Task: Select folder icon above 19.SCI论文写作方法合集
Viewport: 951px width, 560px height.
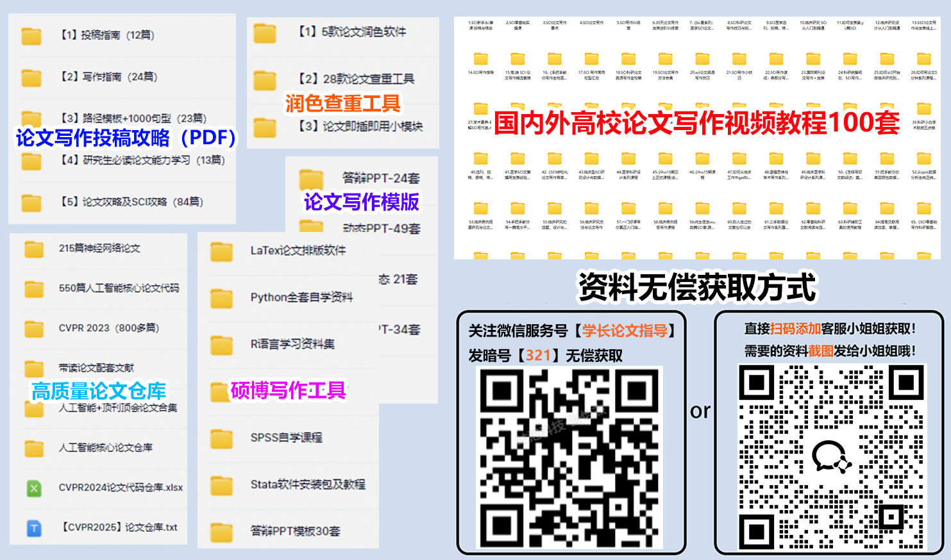Action: (666, 59)
